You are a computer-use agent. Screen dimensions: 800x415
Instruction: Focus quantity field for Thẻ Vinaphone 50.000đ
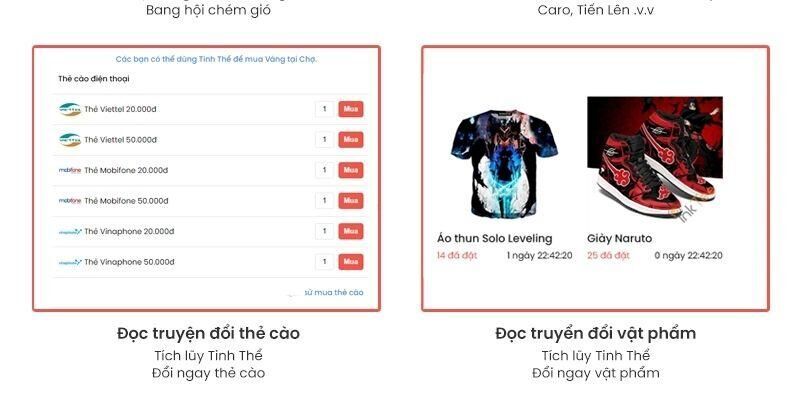(x=324, y=262)
